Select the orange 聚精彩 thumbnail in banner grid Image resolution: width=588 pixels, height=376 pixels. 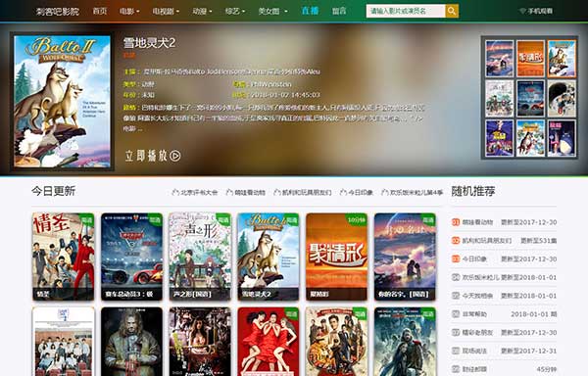click(530, 59)
